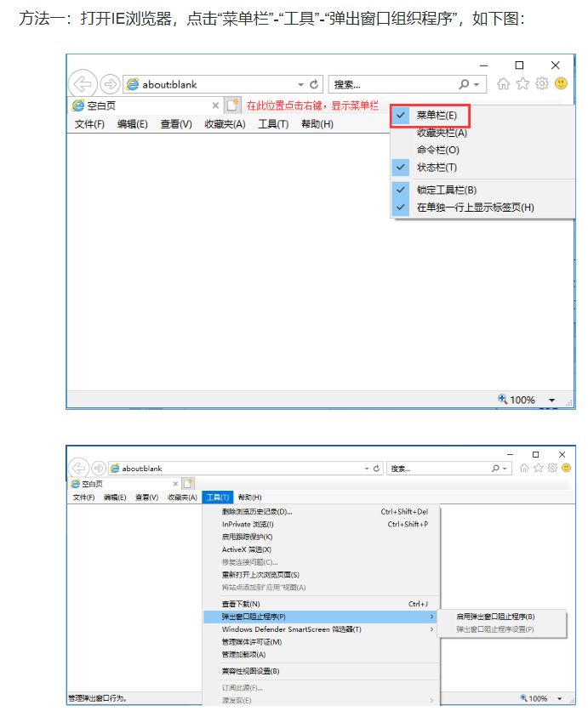
Task: Expand search provider dropdown in lower IE window
Action: pyautogui.click(x=505, y=469)
